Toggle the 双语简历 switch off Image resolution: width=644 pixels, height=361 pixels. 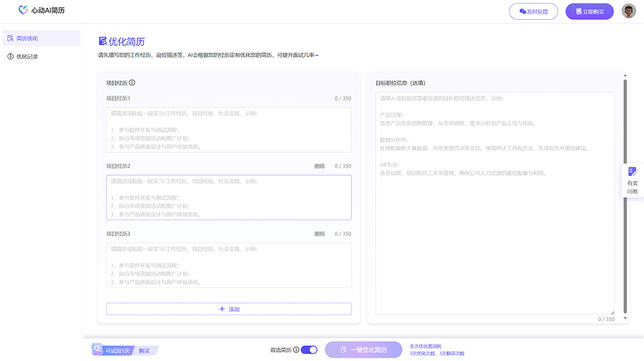308,349
